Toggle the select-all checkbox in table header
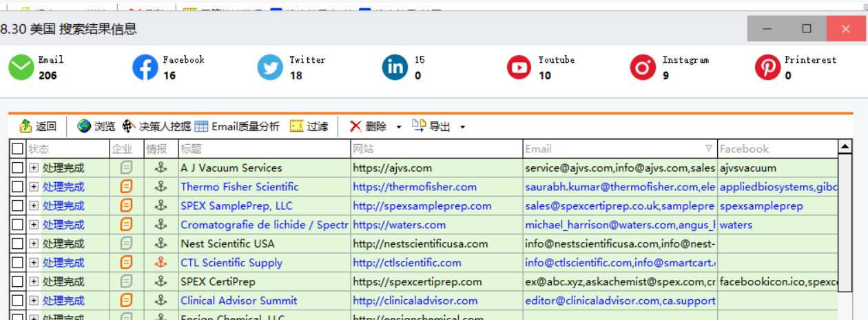 (x=17, y=148)
